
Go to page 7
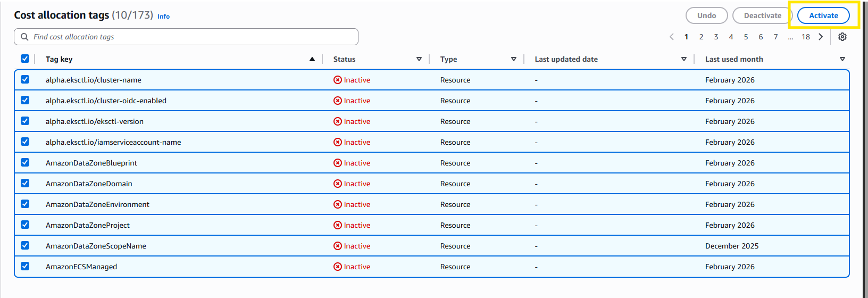776,37
